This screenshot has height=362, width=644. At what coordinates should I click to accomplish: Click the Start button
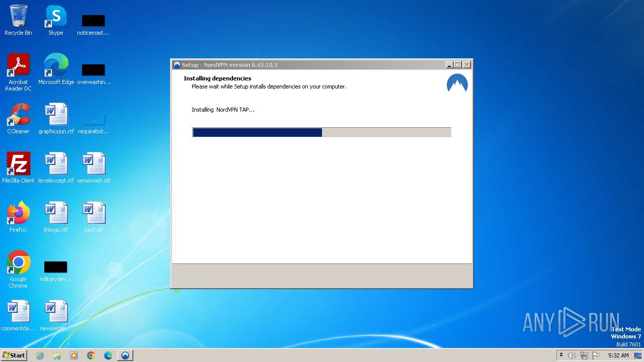(14, 355)
